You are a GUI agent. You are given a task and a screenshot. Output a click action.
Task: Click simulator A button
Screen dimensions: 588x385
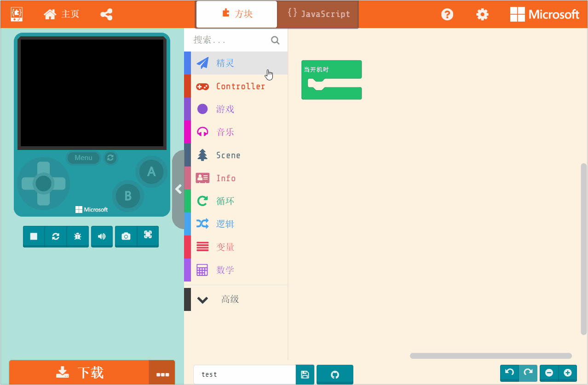click(151, 172)
